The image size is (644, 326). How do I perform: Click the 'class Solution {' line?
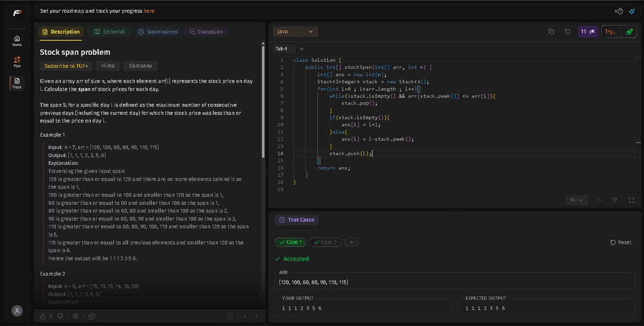click(317, 60)
